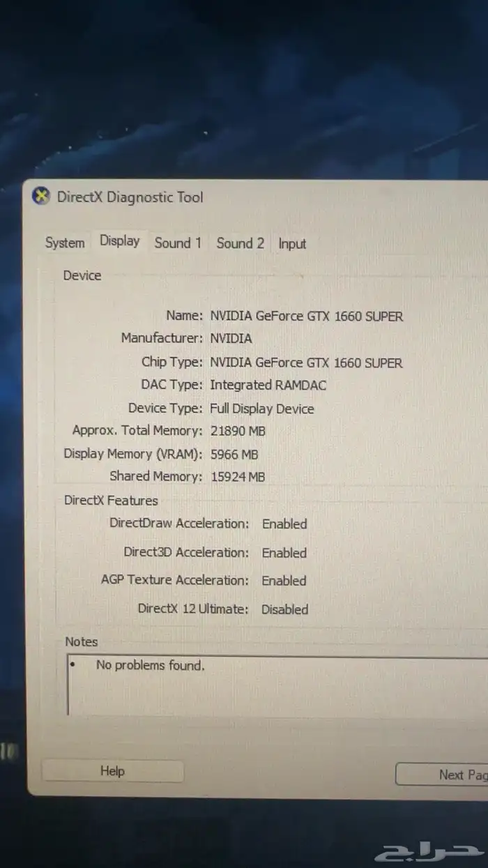Switch to the Input tab
488x868 pixels.
292,244
